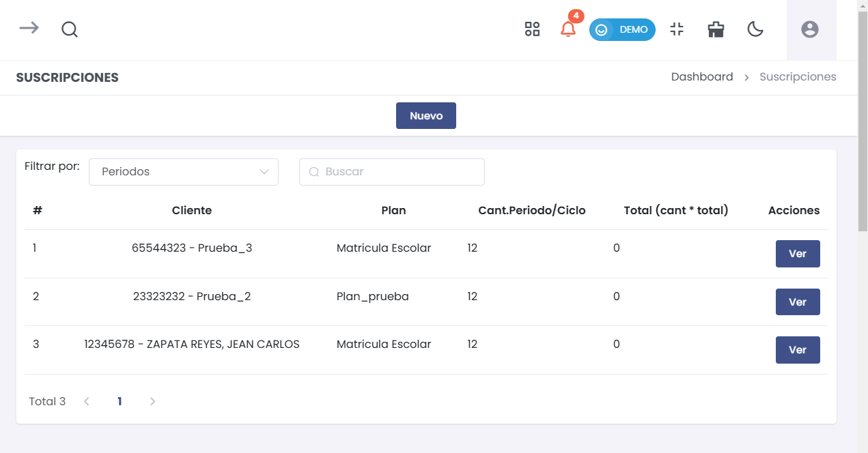Go to the next page arrow
The width and height of the screenshot is (868, 453).
(152, 402)
